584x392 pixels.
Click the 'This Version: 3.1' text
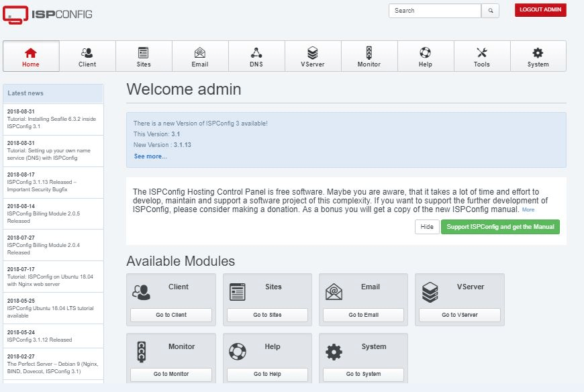click(156, 134)
